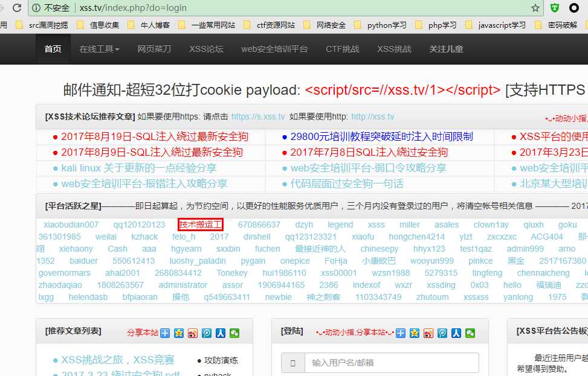588x376 pixels.
Task: Share to Qzone from 推荐文章列表 panel
Action: click(x=179, y=333)
